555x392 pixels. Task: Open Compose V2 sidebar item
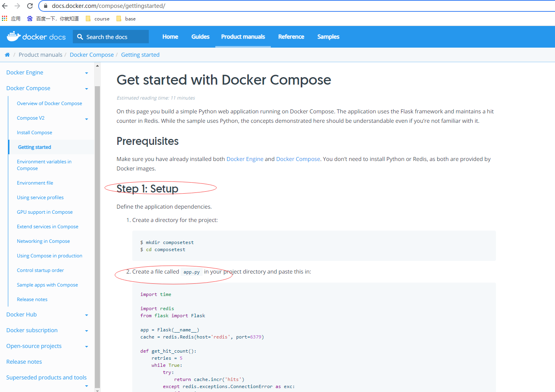(x=31, y=118)
